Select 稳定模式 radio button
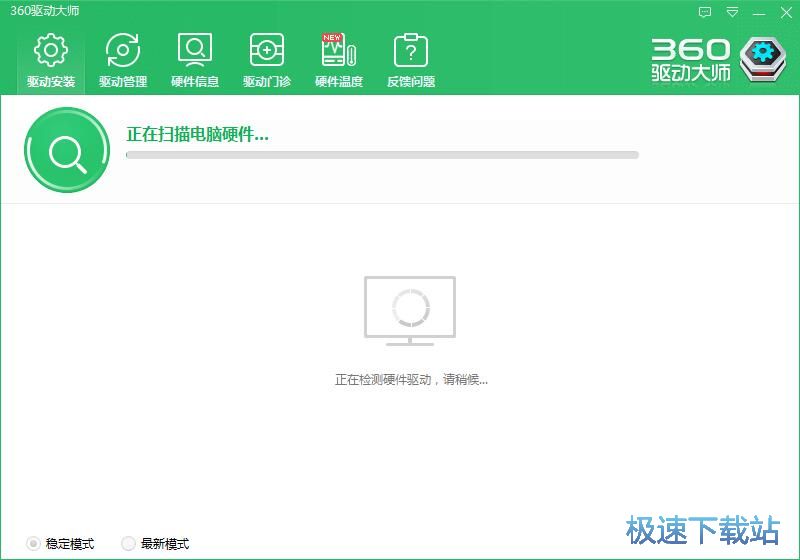This screenshot has height=560, width=800. coord(33,544)
